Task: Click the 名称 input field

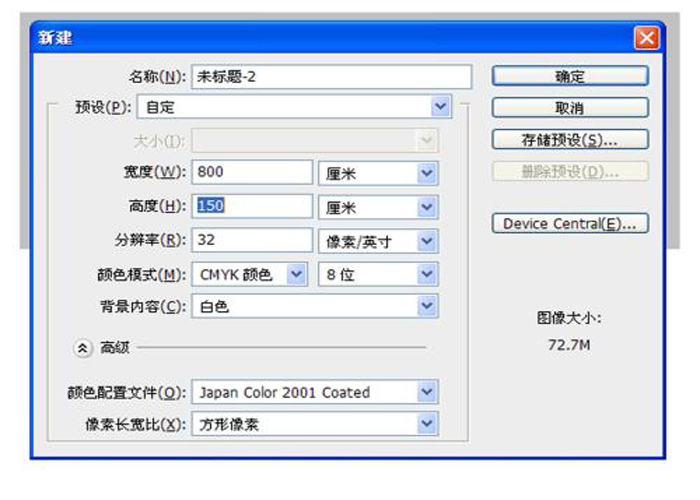Action: pos(331,77)
